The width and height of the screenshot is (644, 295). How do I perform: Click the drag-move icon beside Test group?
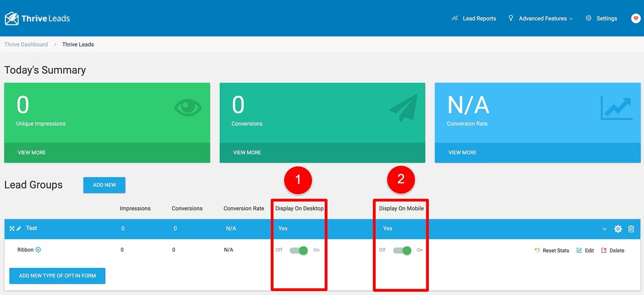click(x=12, y=229)
